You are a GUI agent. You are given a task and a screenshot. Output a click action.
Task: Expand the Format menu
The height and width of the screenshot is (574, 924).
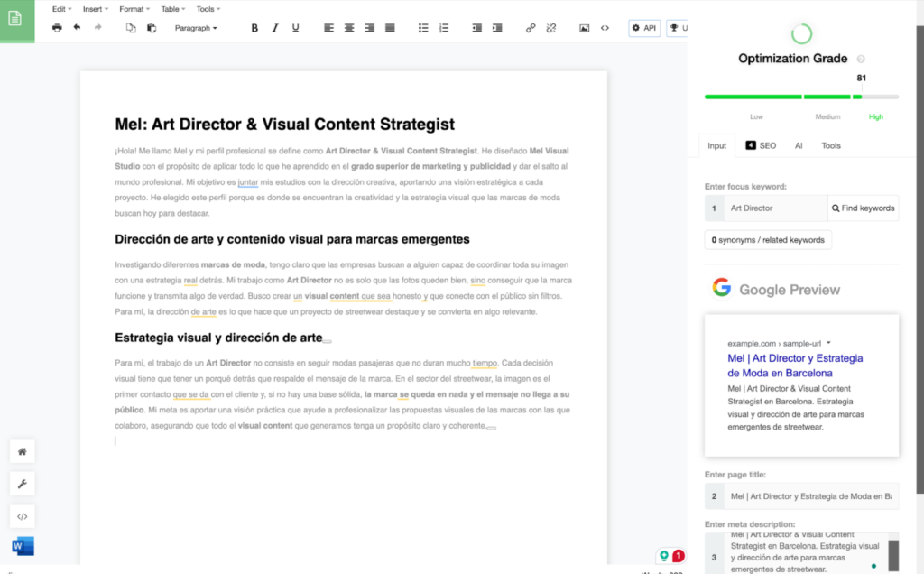(x=134, y=9)
